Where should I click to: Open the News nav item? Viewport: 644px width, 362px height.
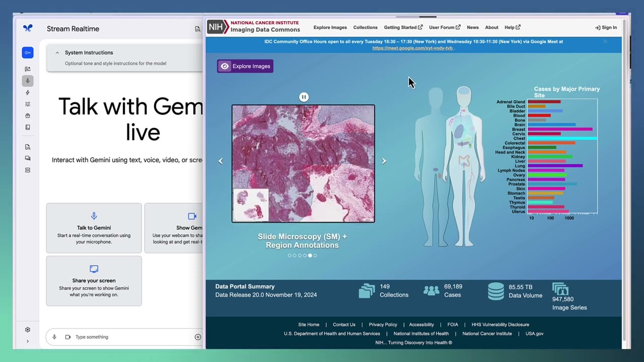(472, 28)
